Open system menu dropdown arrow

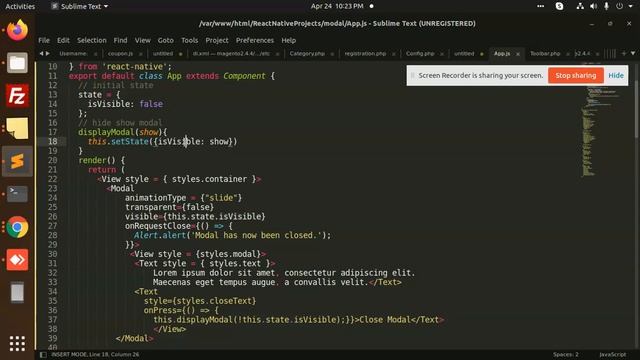(x=631, y=6)
